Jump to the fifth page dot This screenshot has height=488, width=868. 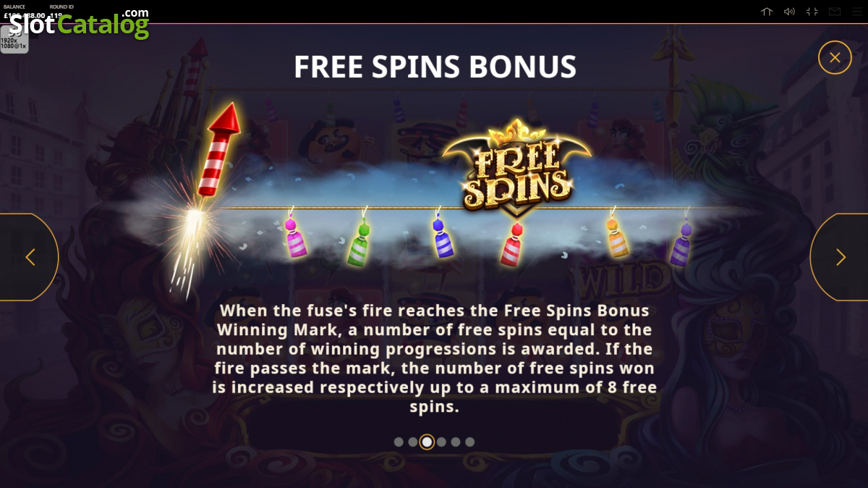(456, 442)
